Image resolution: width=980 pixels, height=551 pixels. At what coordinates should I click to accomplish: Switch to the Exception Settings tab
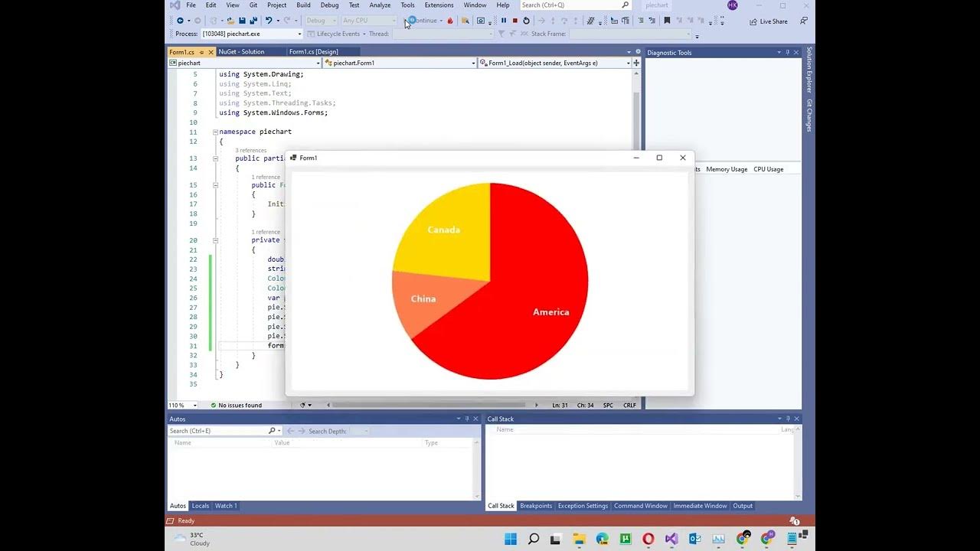pyautogui.click(x=583, y=506)
